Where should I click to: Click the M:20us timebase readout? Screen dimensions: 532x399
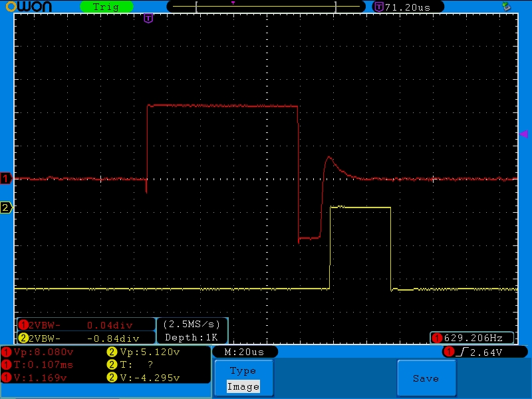(x=244, y=352)
